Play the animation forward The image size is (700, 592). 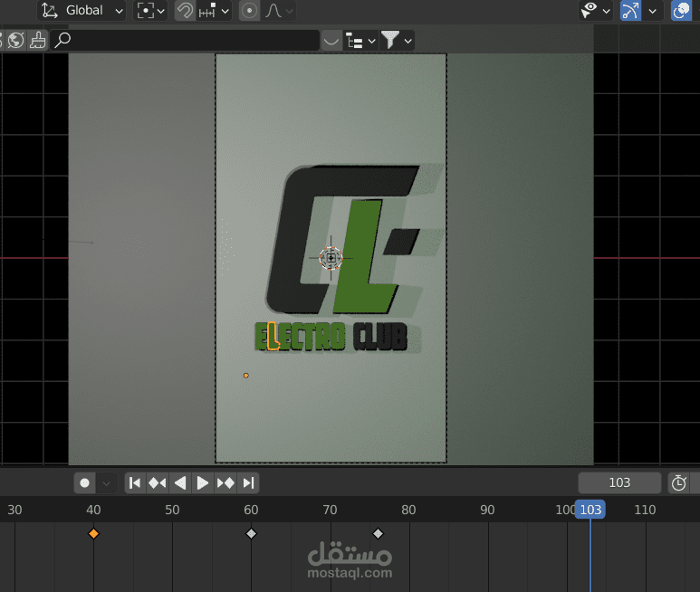[x=203, y=482]
